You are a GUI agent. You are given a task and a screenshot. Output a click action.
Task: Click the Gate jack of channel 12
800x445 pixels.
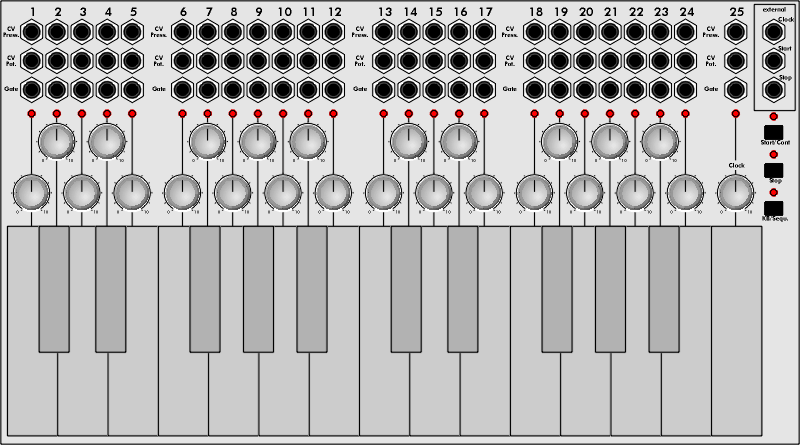pyautogui.click(x=334, y=89)
